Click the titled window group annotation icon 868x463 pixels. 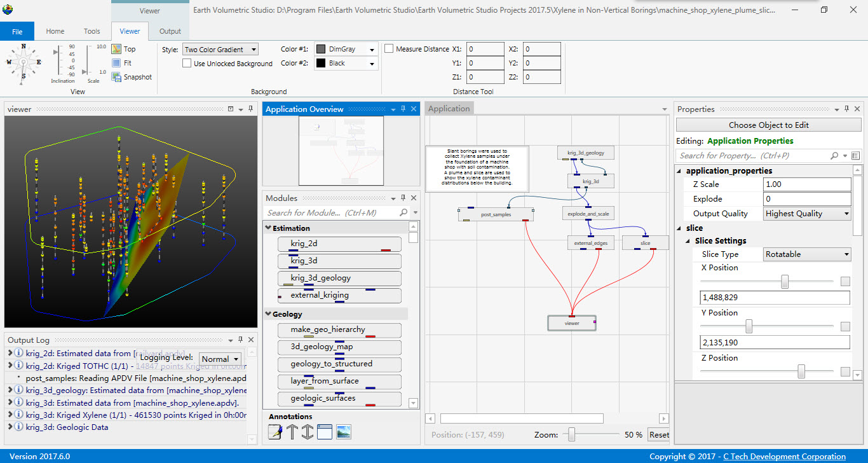pyautogui.click(x=325, y=432)
